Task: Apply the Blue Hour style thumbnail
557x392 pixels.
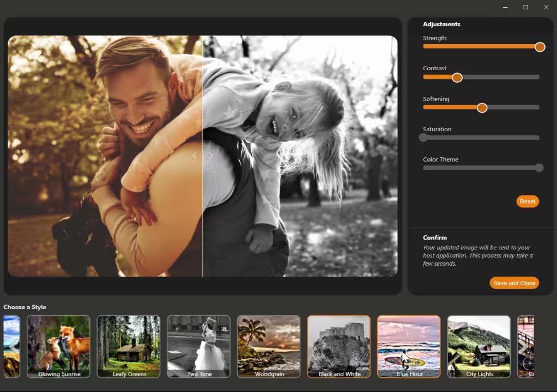Action: [409, 346]
